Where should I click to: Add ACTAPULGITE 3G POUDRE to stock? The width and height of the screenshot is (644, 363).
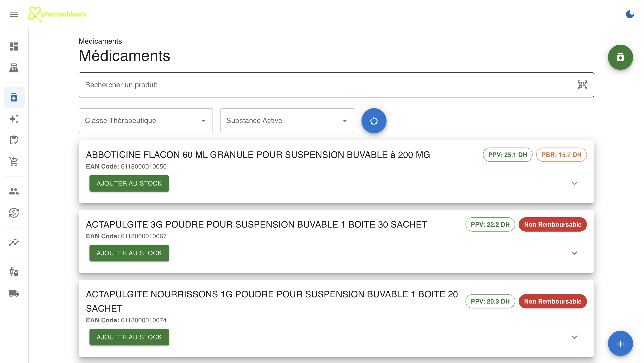[x=129, y=253]
